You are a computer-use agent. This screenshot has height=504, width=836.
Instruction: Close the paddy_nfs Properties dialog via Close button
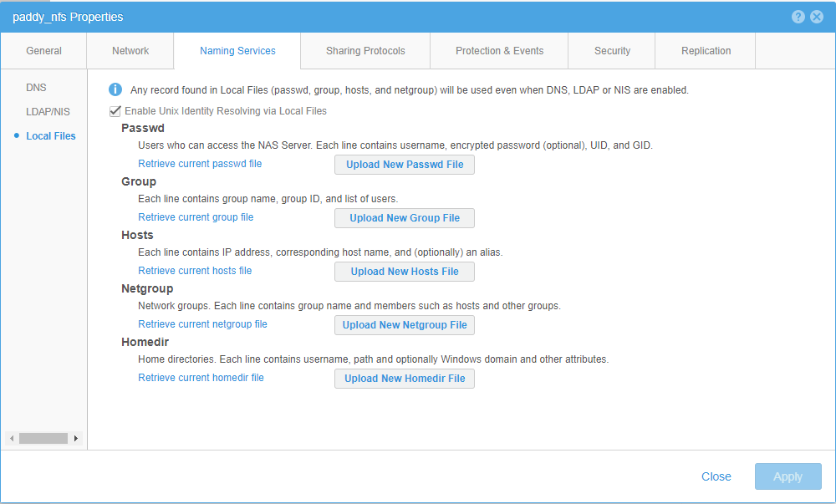(x=716, y=476)
